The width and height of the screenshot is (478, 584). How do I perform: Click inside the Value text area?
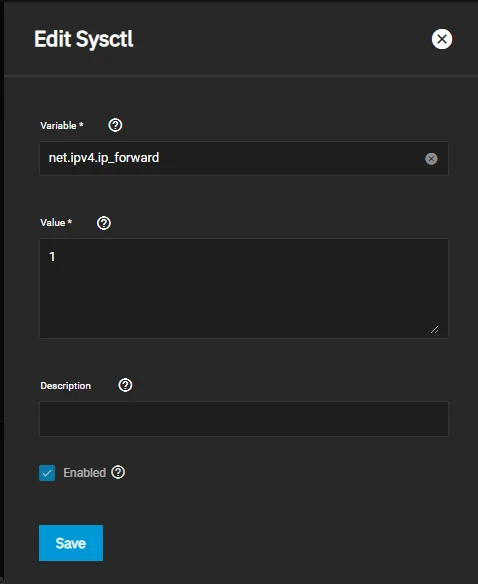[x=244, y=288]
